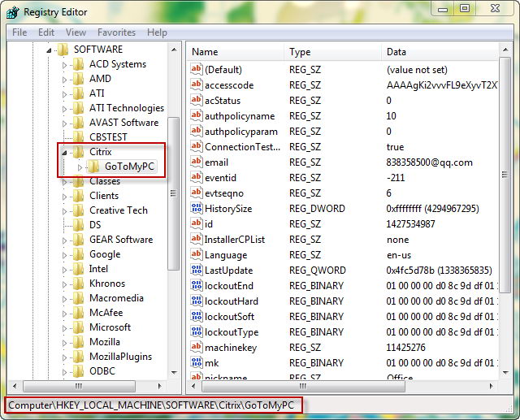Click the status bar registry path
This screenshot has width=520, height=420.
[151, 405]
